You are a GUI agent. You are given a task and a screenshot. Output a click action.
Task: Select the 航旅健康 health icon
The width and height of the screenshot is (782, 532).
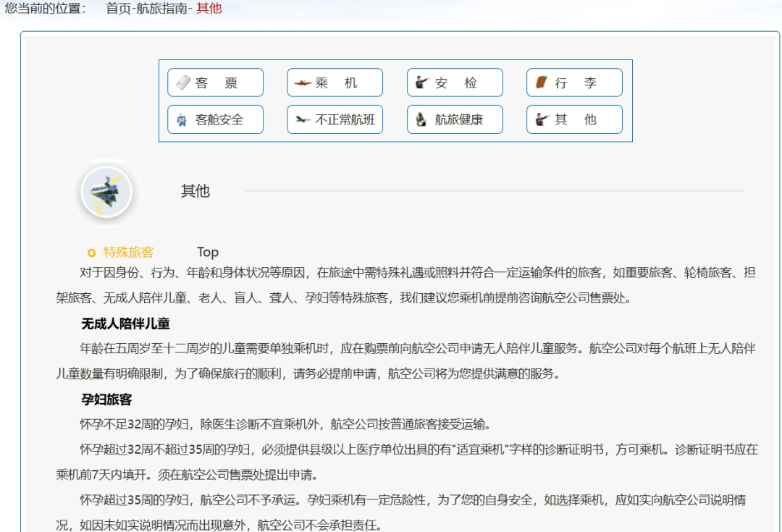coord(421,119)
